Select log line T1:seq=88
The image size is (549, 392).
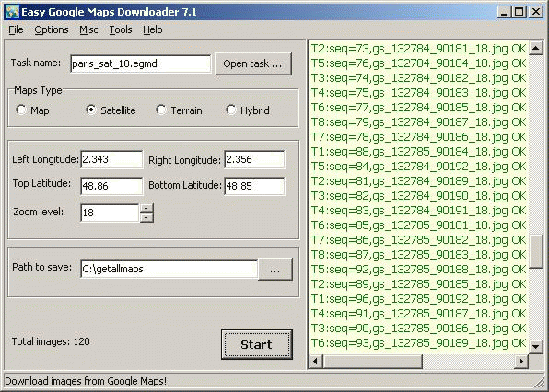click(x=418, y=152)
